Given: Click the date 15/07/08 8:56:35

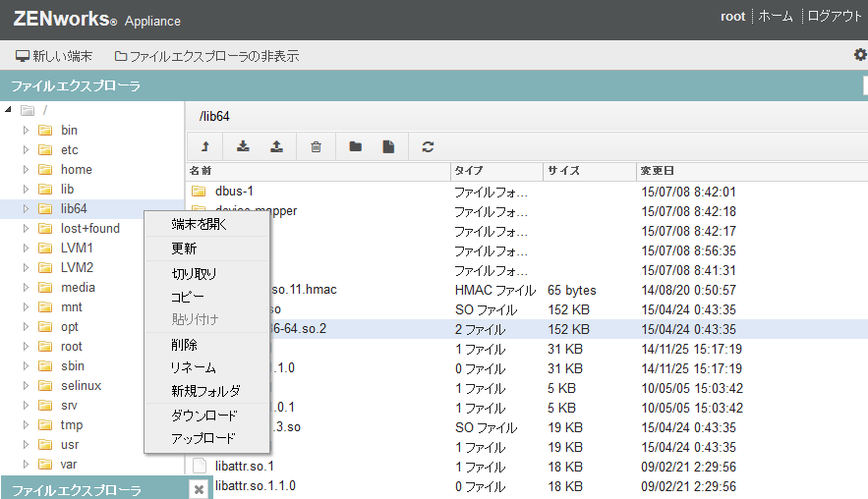Looking at the screenshot, I should click(x=689, y=250).
